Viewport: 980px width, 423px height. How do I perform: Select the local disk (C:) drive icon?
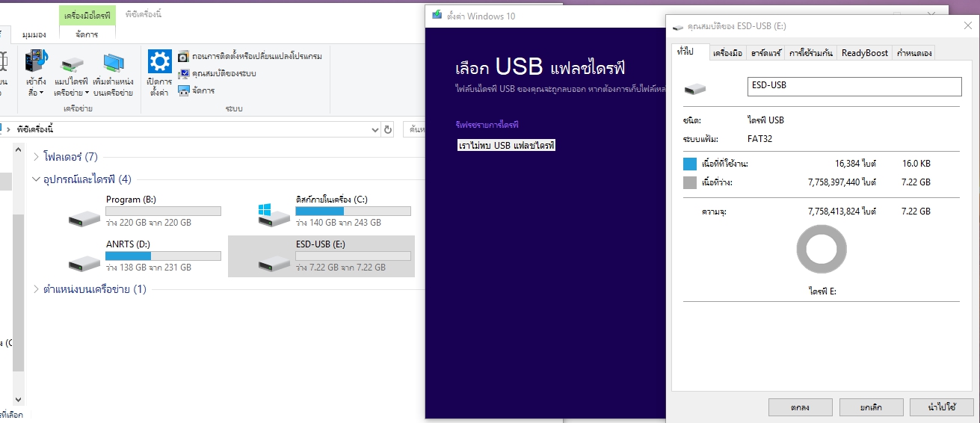click(274, 215)
